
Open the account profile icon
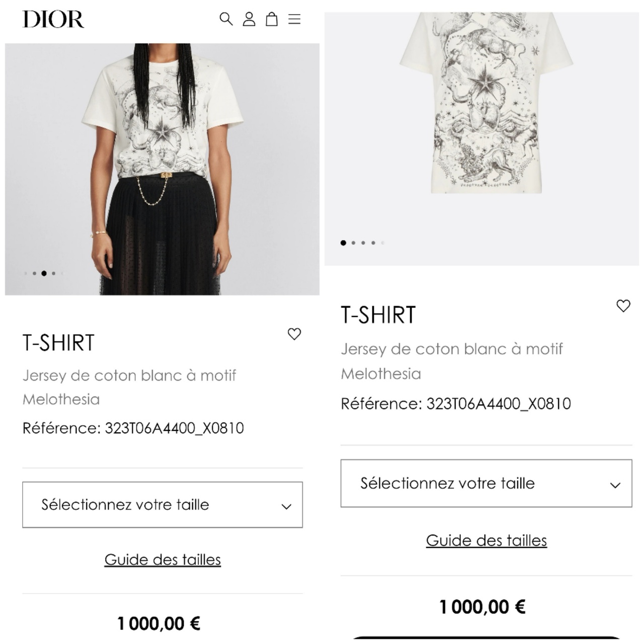pyautogui.click(x=249, y=19)
